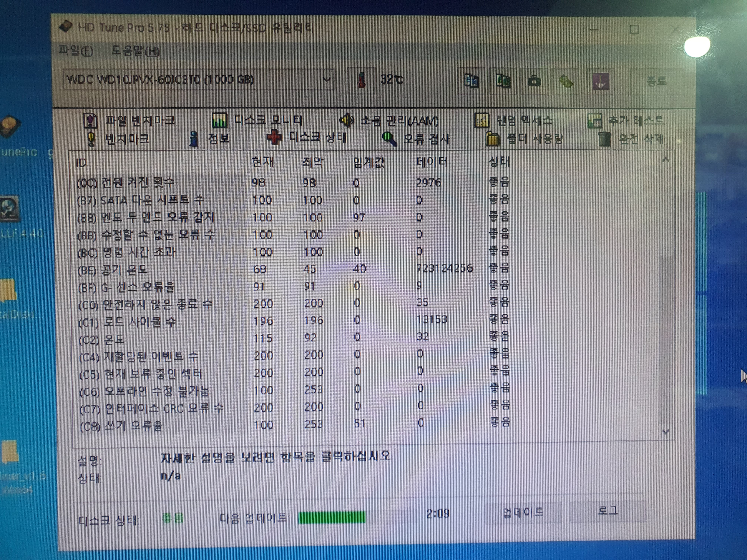Click the Benchmark light bulb icon
Screen dimensions: 747x560
(91, 139)
